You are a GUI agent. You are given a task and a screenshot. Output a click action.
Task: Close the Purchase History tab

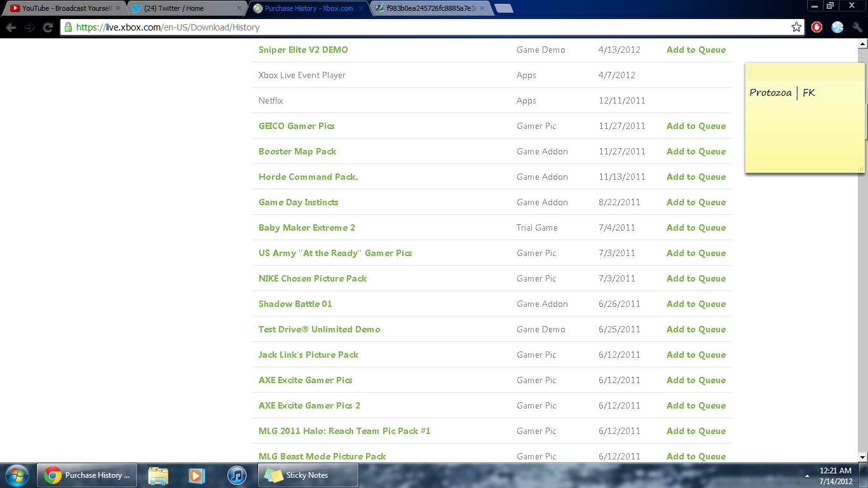click(361, 8)
